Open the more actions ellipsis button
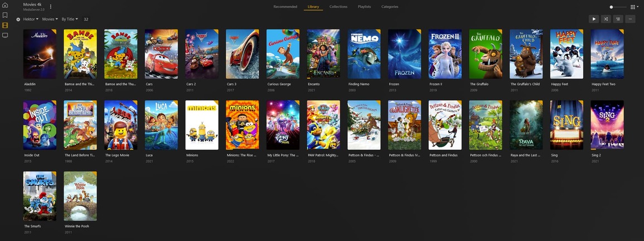 (630, 19)
